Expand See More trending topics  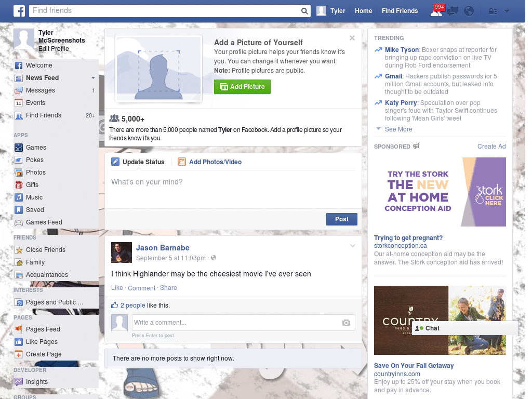398,129
